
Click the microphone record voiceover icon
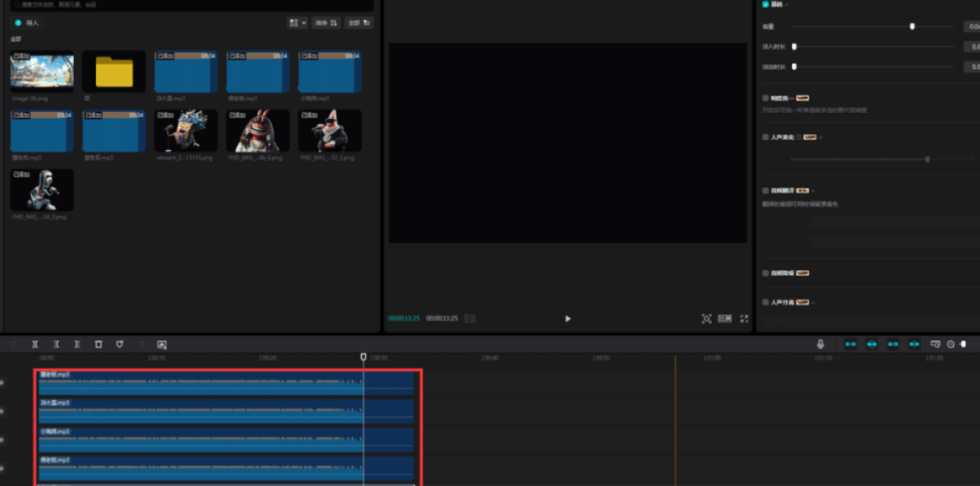[x=820, y=344]
